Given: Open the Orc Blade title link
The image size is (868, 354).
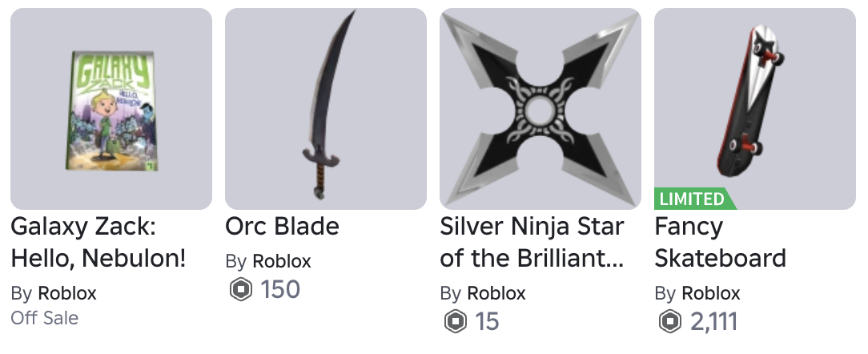Looking at the screenshot, I should (282, 226).
